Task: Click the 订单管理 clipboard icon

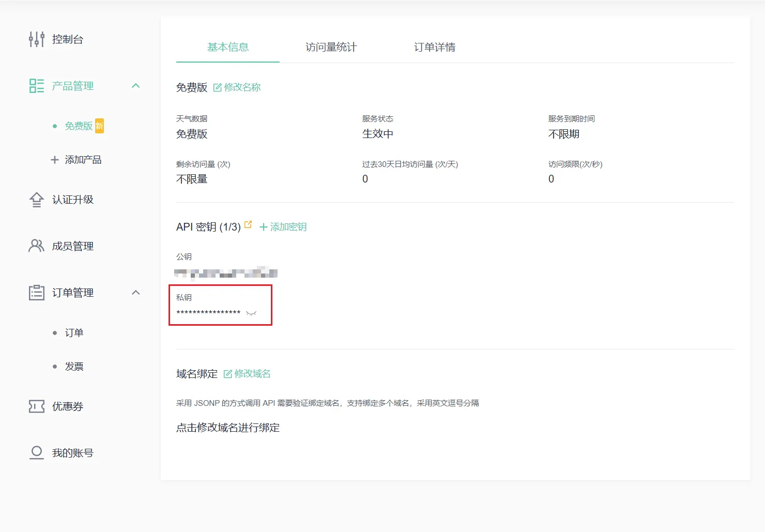Action: (36, 292)
